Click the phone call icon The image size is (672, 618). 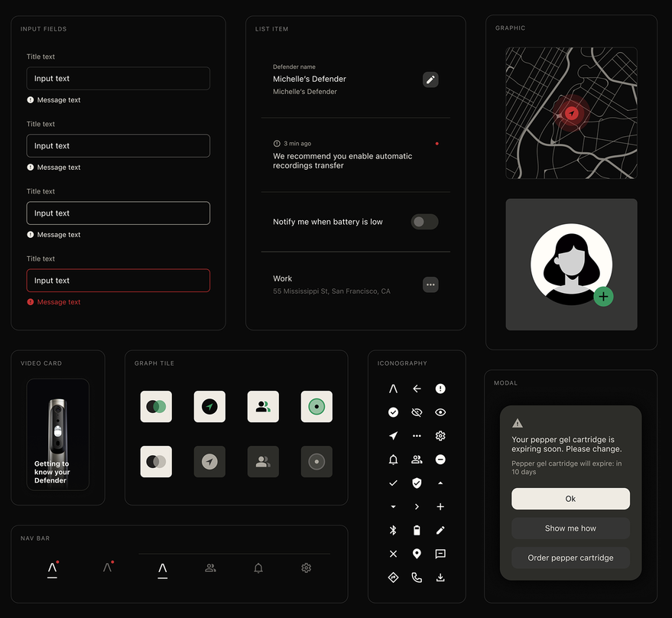point(417,577)
